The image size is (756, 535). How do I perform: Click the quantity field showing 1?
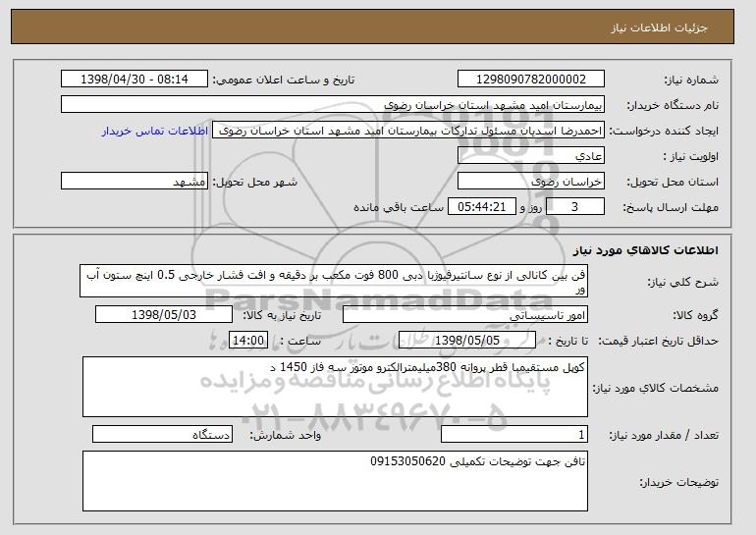514,434
